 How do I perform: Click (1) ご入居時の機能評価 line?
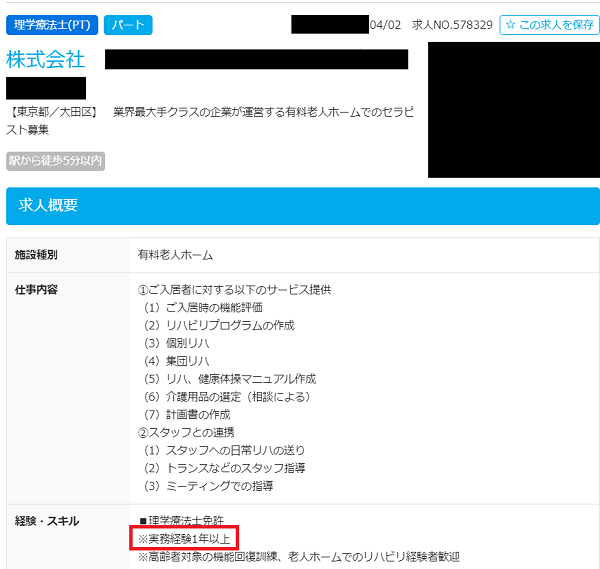[x=204, y=308]
